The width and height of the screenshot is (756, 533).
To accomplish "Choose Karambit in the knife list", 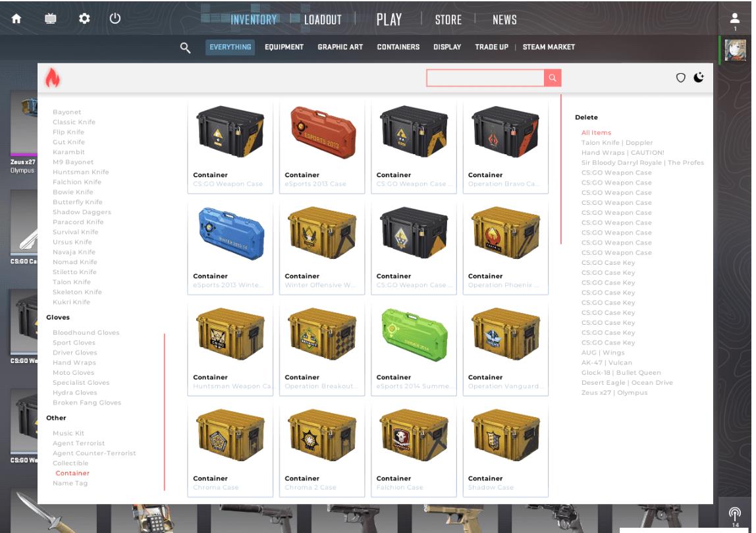I will (68, 152).
